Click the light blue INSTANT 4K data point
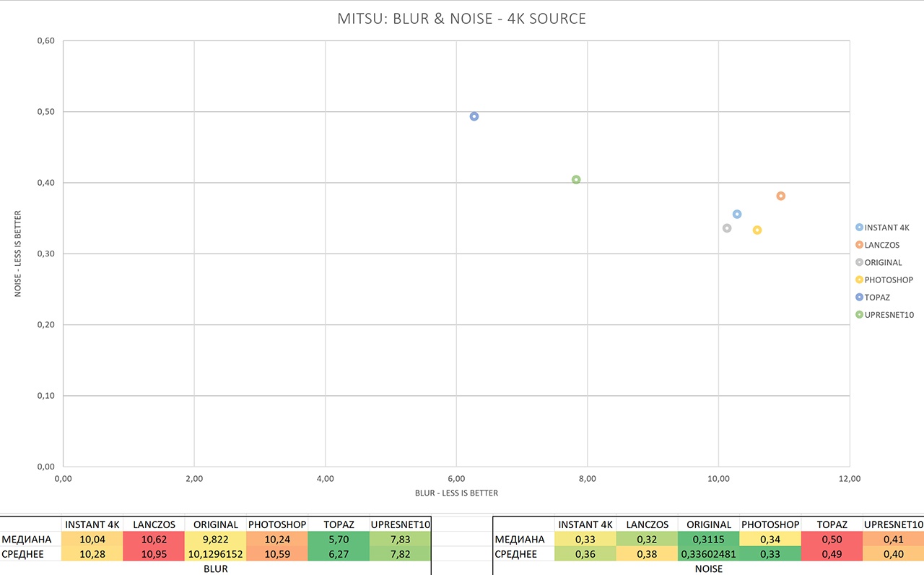The width and height of the screenshot is (924, 575). point(737,215)
